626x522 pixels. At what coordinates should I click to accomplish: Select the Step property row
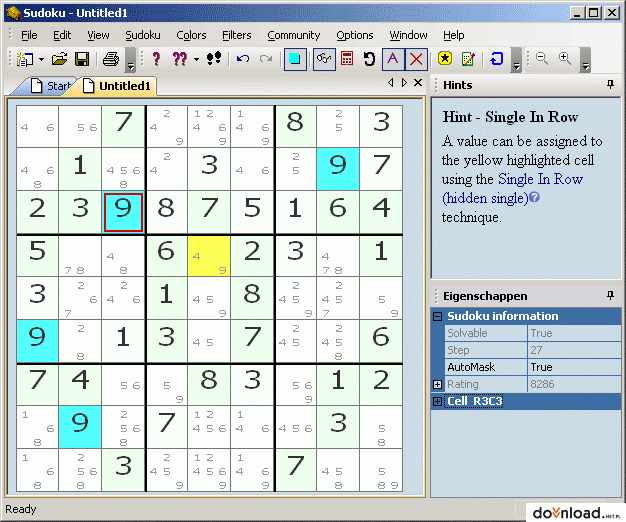533,350
